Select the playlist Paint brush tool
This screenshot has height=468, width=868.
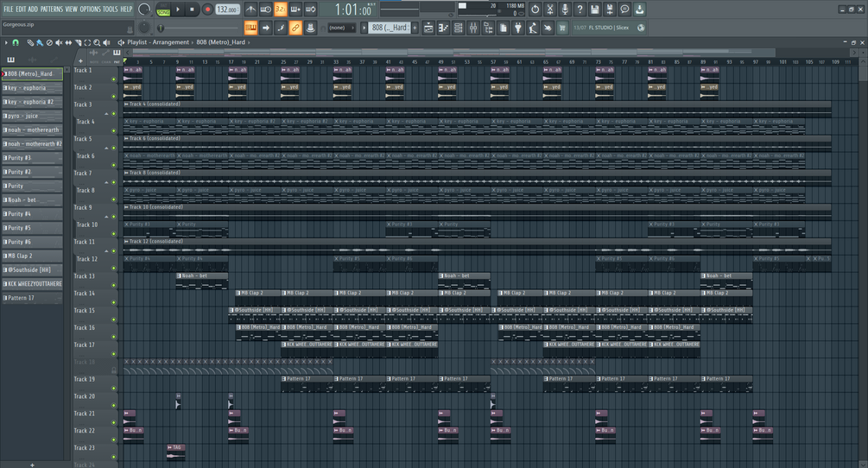coord(40,42)
